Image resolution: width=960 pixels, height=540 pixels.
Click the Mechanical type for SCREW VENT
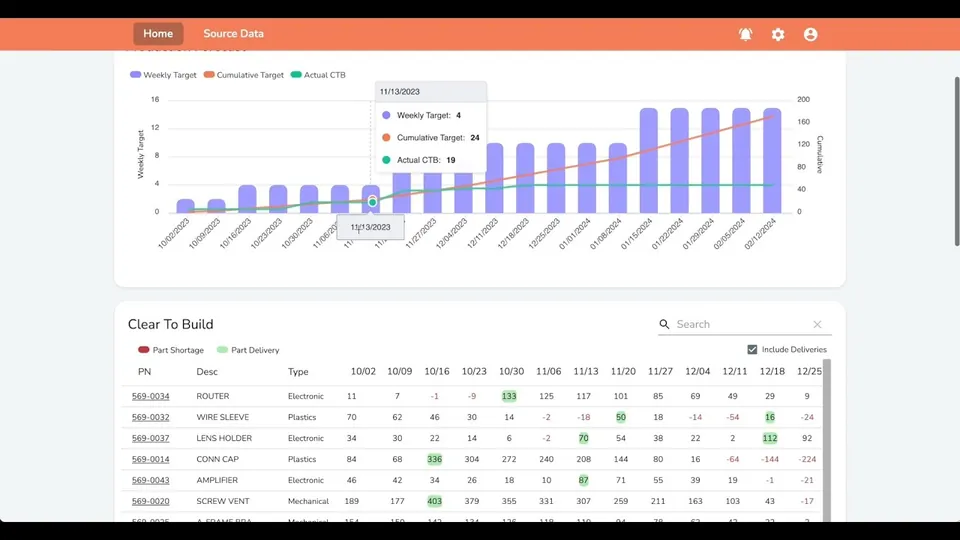(308, 501)
